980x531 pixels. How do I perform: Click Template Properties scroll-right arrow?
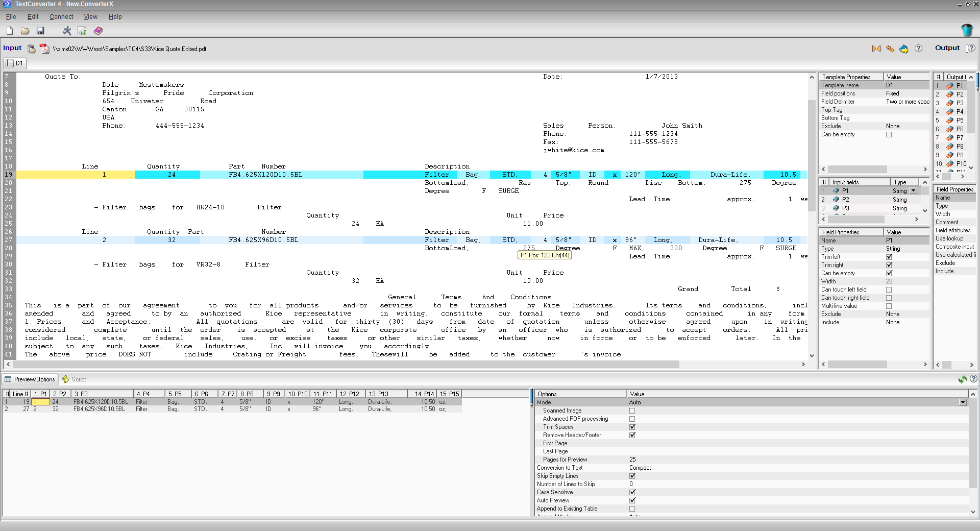(925, 170)
